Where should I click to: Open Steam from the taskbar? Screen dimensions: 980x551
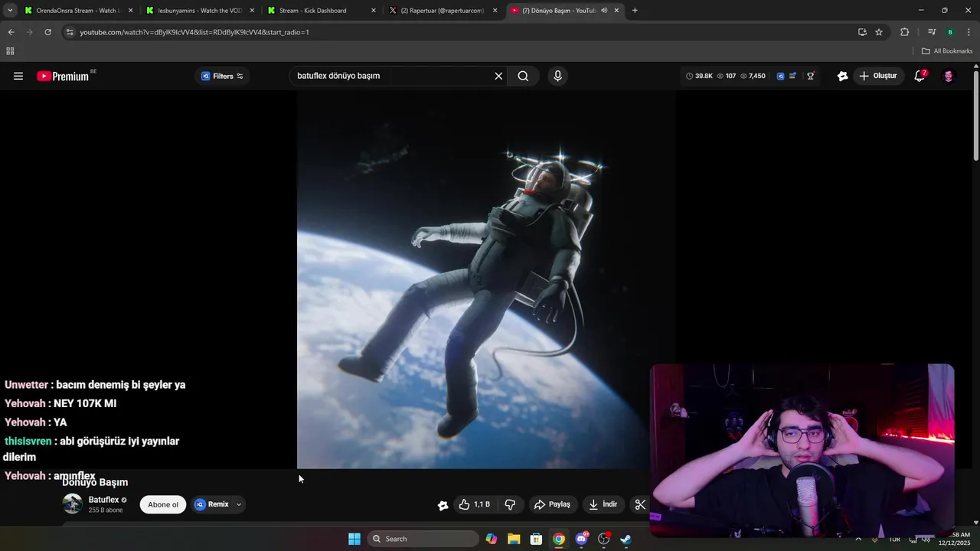[x=626, y=539]
